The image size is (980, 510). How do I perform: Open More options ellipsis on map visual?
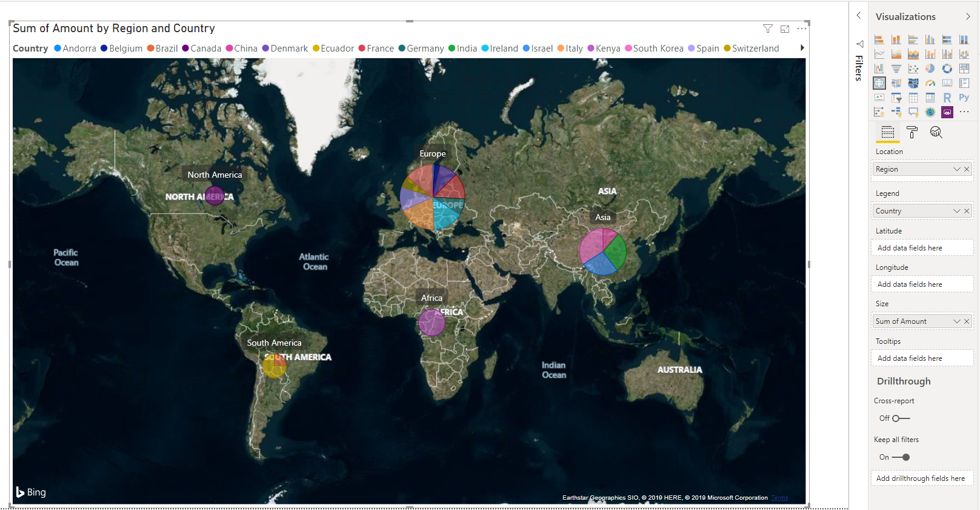pyautogui.click(x=802, y=29)
